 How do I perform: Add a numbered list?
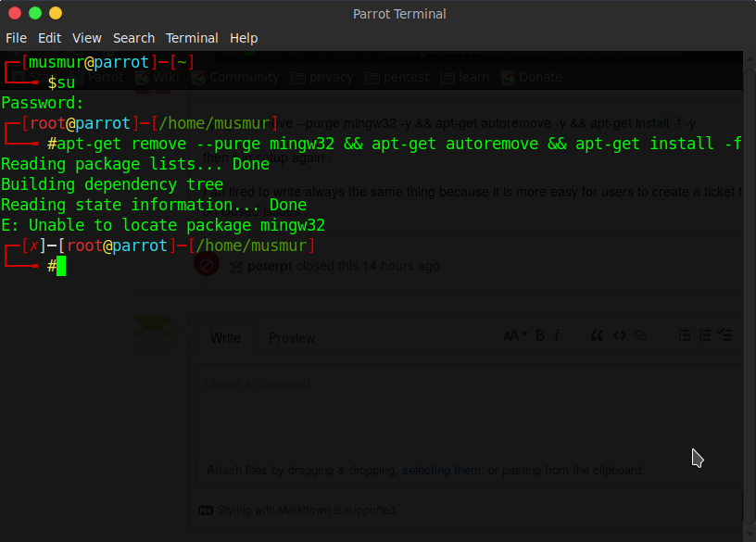tap(706, 335)
